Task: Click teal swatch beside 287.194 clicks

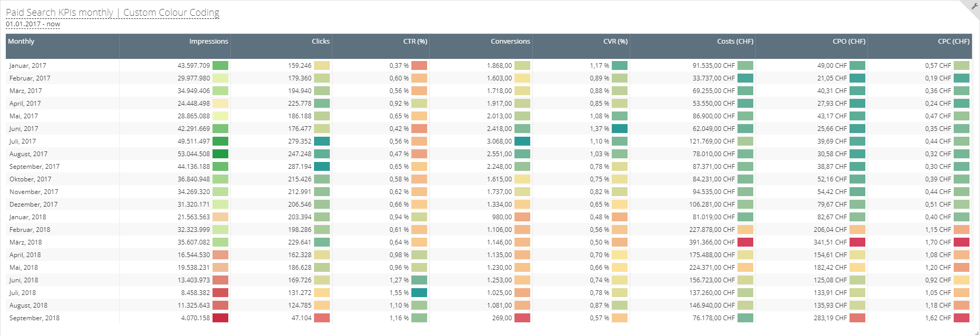Action: click(x=322, y=167)
